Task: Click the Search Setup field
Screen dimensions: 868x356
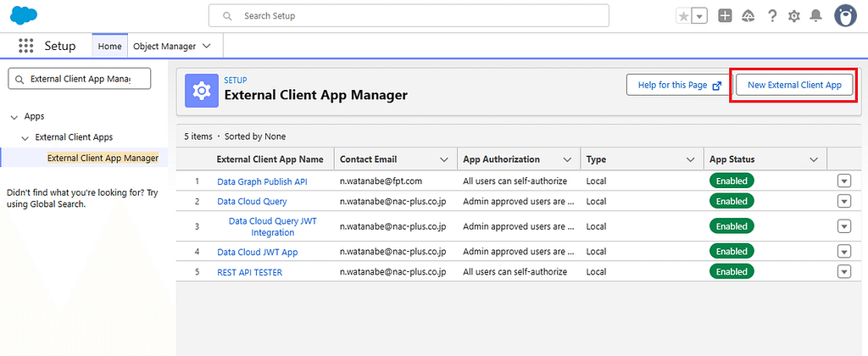Action: (x=409, y=15)
